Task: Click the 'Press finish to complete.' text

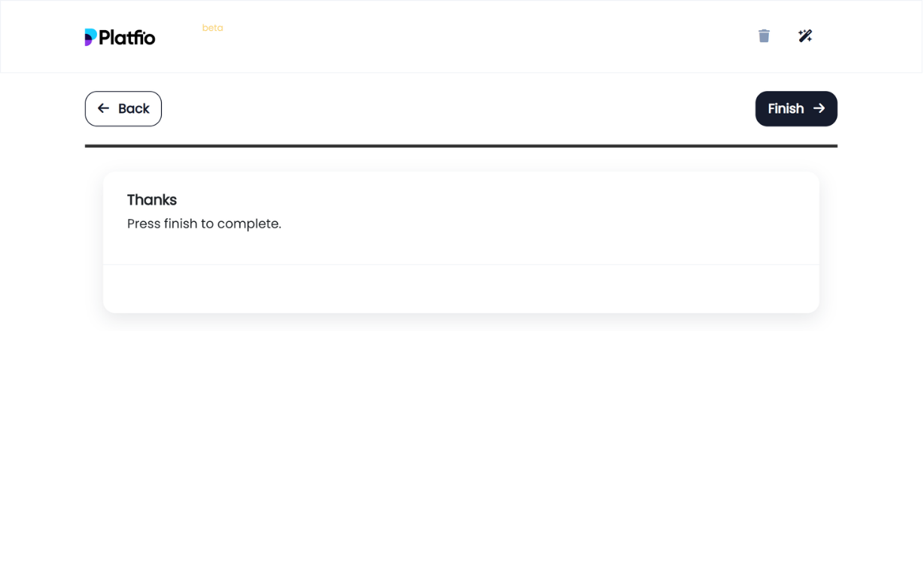Action: [x=204, y=224]
